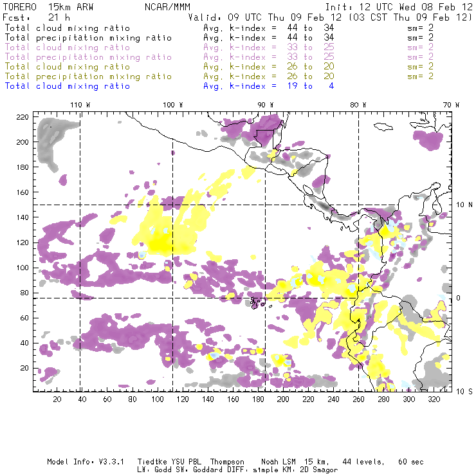The width and height of the screenshot is (476, 476).
Task: Click the "60 sec" timestep text in footer
Action: pos(411,462)
